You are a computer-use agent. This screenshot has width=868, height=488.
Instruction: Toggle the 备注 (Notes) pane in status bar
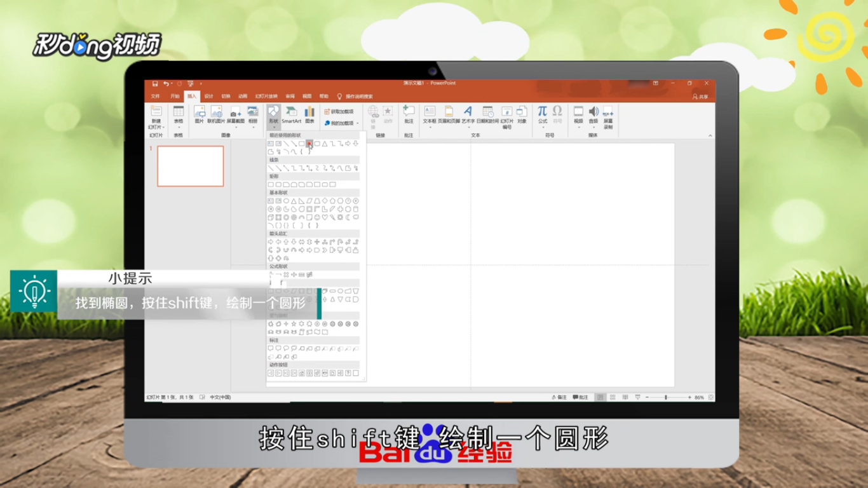[559, 397]
